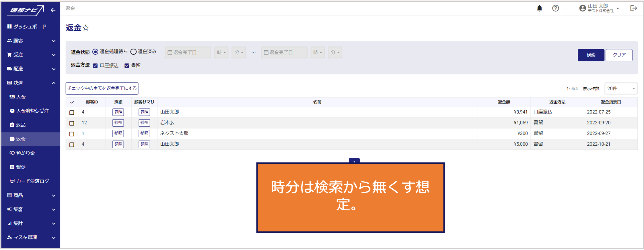Click the 検索 button
Viewport: 644px width, 250px height.
591,55
